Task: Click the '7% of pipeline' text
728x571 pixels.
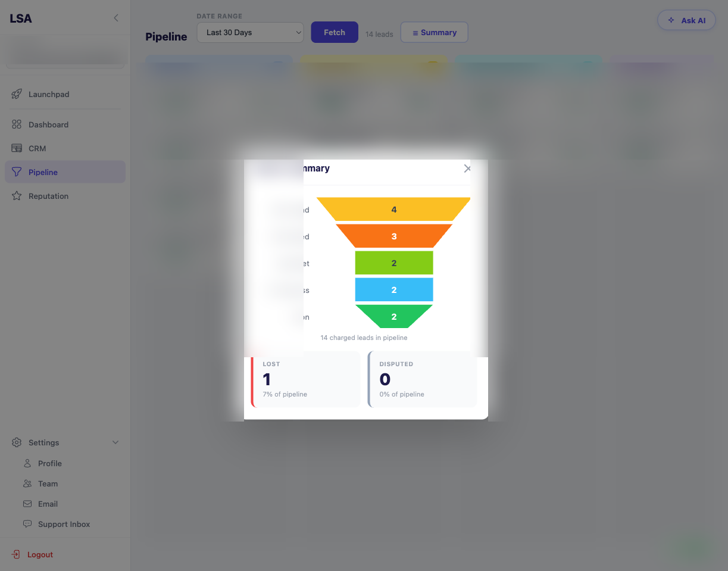Action: tap(285, 394)
